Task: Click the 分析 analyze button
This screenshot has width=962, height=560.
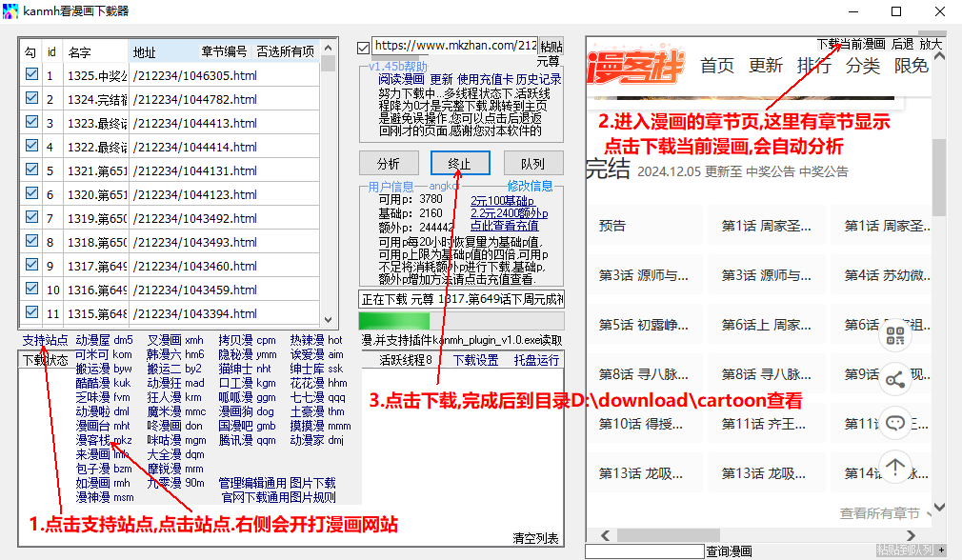Action: pos(388,163)
